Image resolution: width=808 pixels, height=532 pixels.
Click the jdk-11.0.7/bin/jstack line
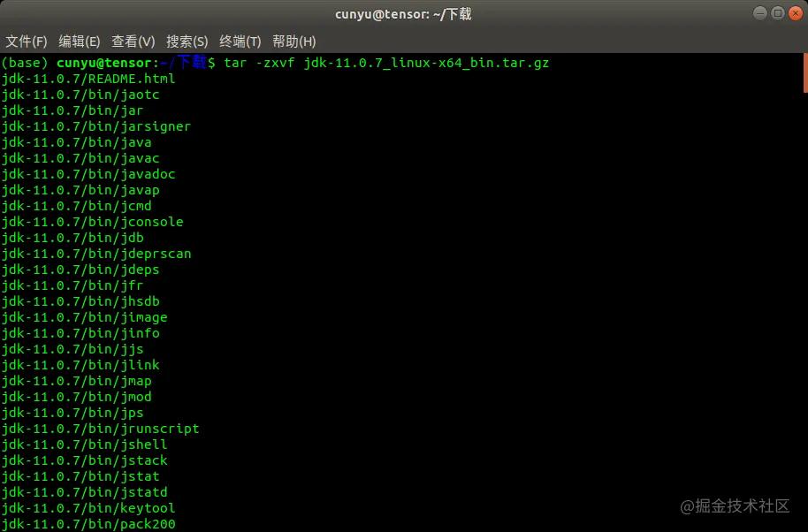click(x=84, y=460)
